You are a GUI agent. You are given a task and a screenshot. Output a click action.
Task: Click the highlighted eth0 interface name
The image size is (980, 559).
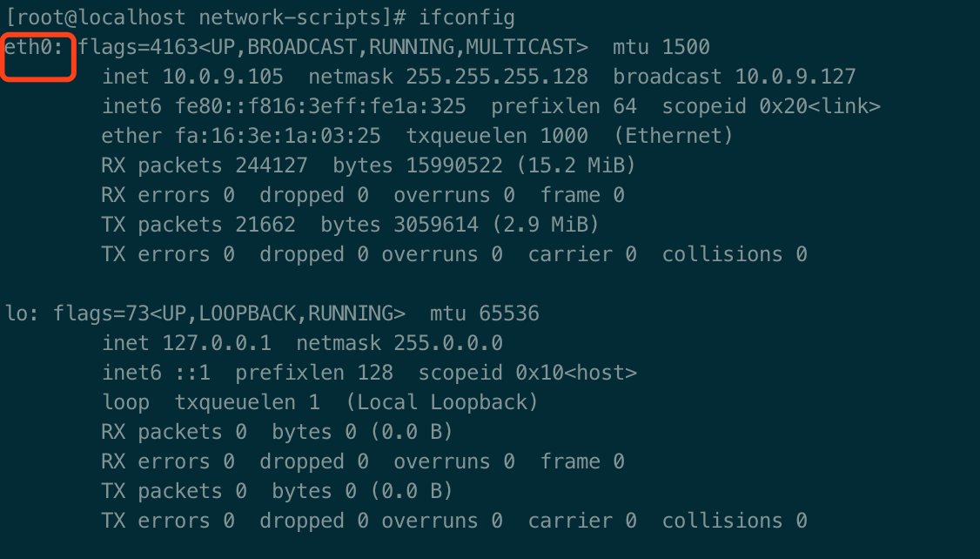[x=34, y=47]
